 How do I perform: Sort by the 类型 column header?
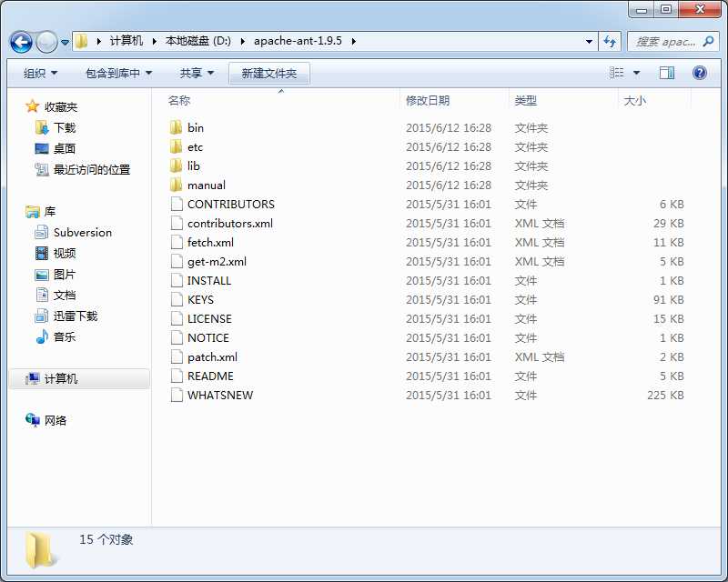[x=526, y=101]
